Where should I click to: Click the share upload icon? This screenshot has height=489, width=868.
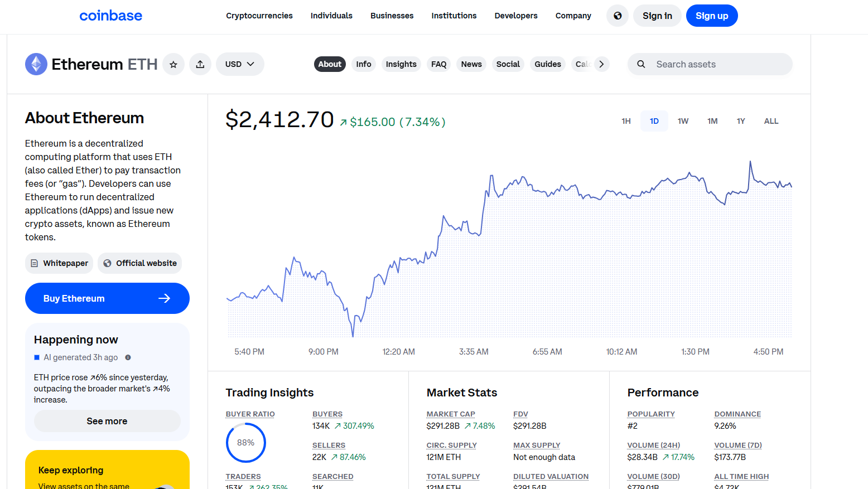coord(200,64)
